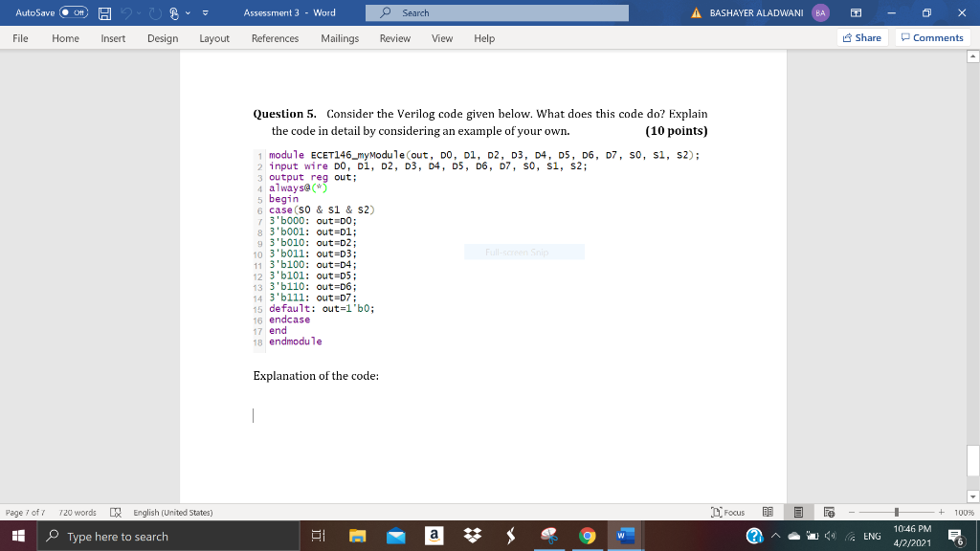Click the zoom in plus button
Image resolution: width=980 pixels, height=551 pixels.
click(942, 513)
